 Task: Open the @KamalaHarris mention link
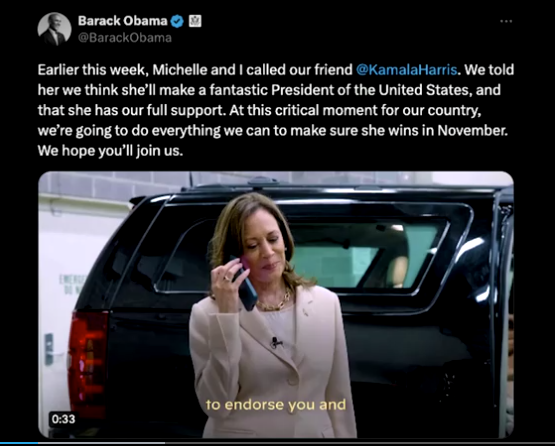coord(406,70)
